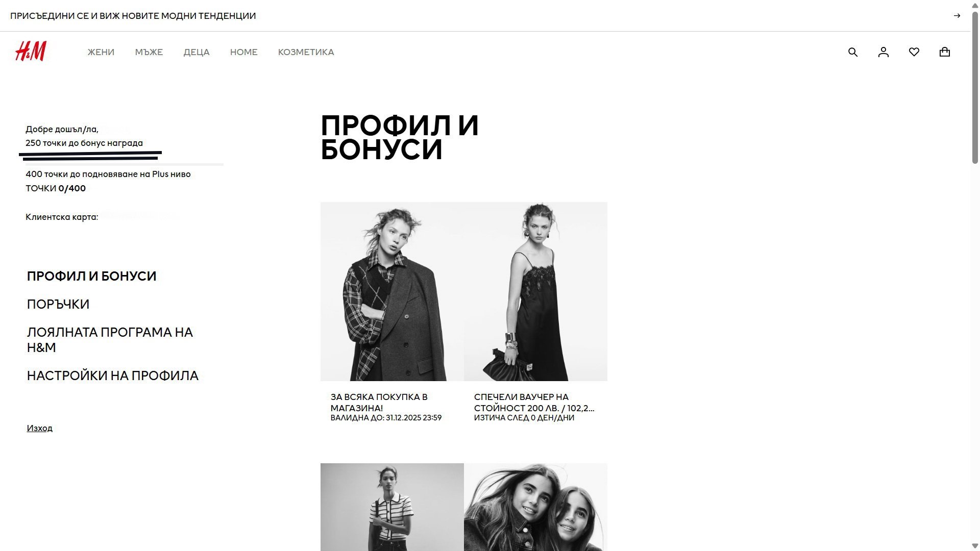This screenshot has width=980, height=551.
Task: Open НАСТРОЙКИ НА ПРОФИЛА
Action: click(113, 375)
